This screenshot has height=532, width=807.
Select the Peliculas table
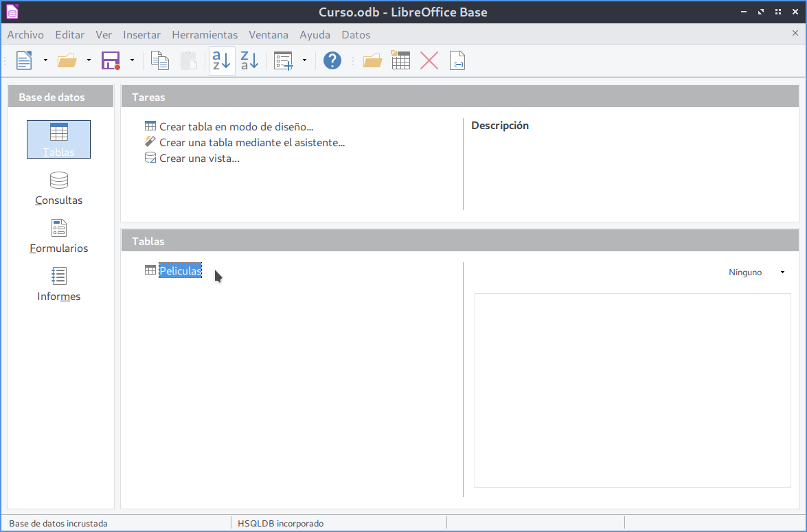[180, 270]
